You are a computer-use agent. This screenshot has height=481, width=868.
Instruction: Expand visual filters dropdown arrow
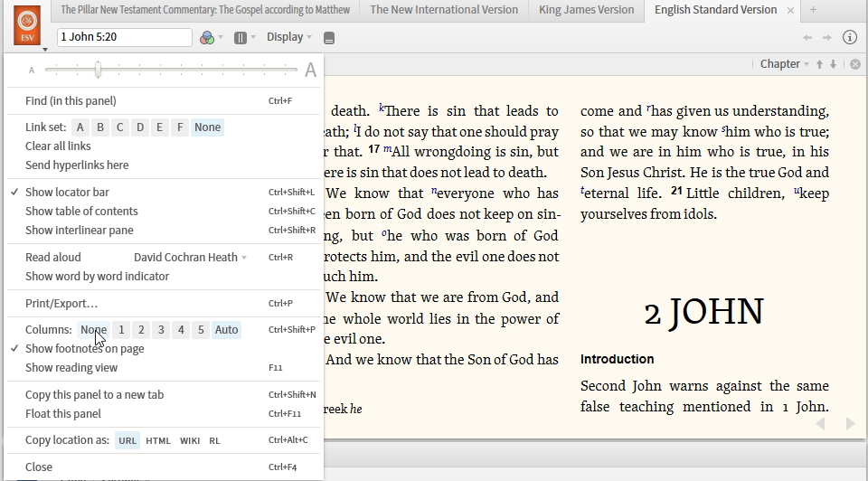[221, 38]
